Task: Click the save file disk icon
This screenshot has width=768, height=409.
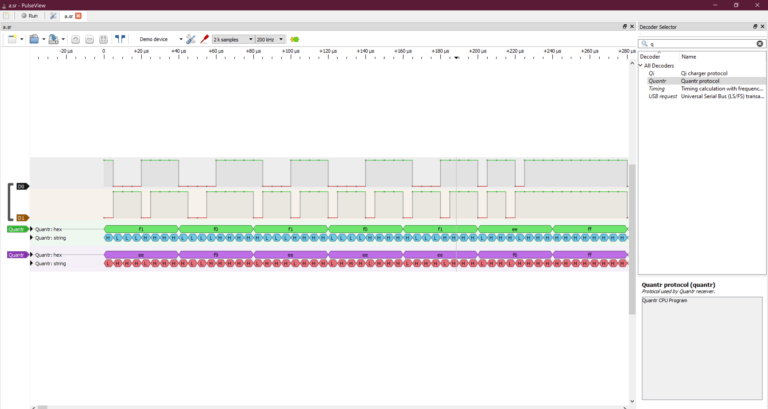Action: tap(53, 39)
